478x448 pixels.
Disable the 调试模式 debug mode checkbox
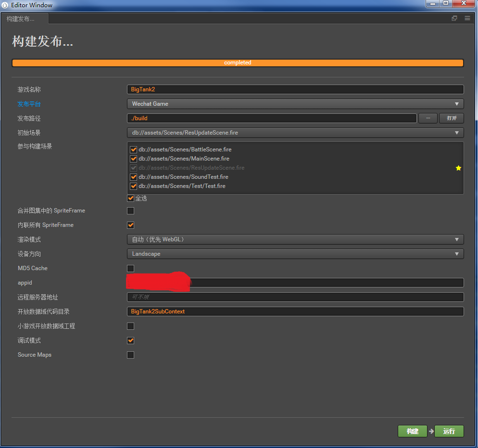pyautogui.click(x=131, y=340)
